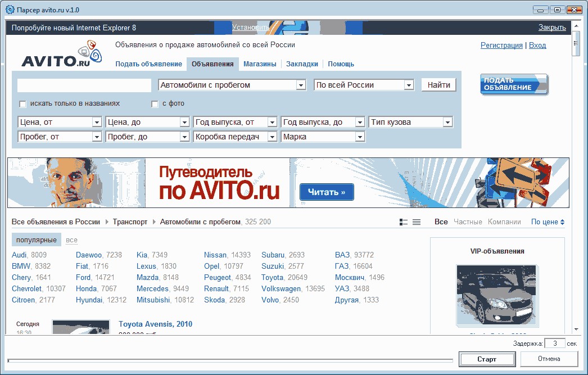Viewport: 588px width, 375px height.
Task: Open 'Коробка передач' dropdown
Action: (x=235, y=137)
